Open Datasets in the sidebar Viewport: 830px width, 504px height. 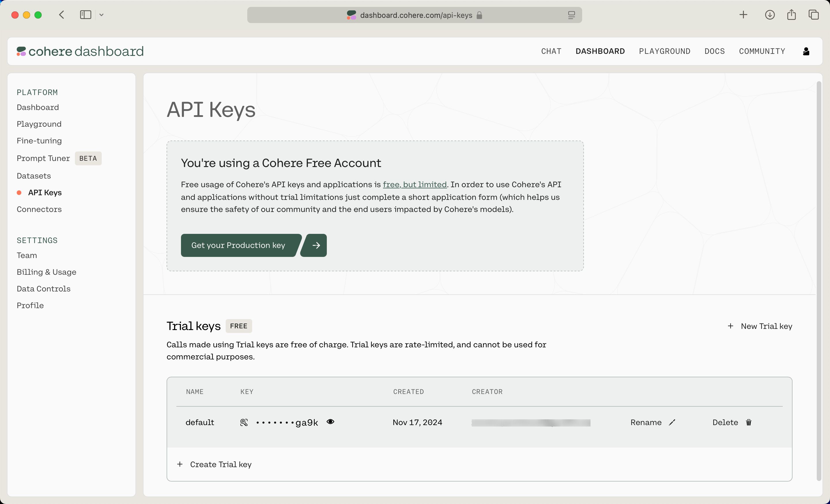click(34, 176)
